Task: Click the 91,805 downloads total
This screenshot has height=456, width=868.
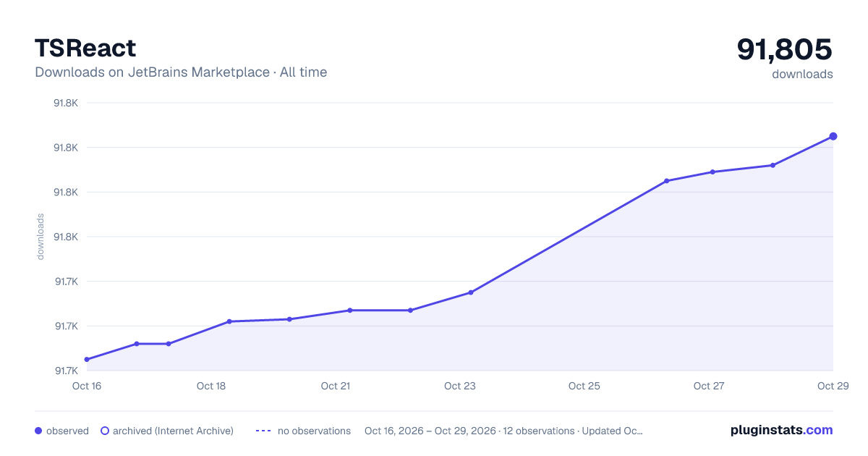Action: pyautogui.click(x=785, y=49)
